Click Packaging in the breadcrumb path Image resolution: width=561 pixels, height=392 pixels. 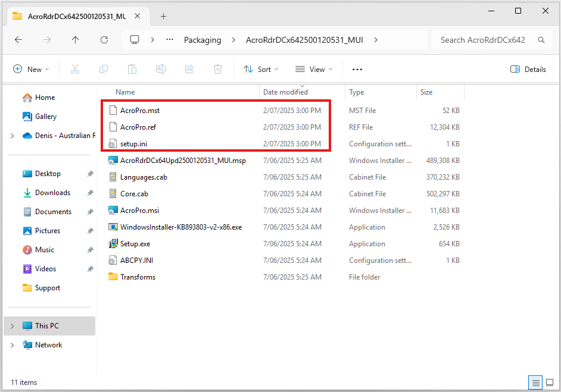pyautogui.click(x=202, y=40)
